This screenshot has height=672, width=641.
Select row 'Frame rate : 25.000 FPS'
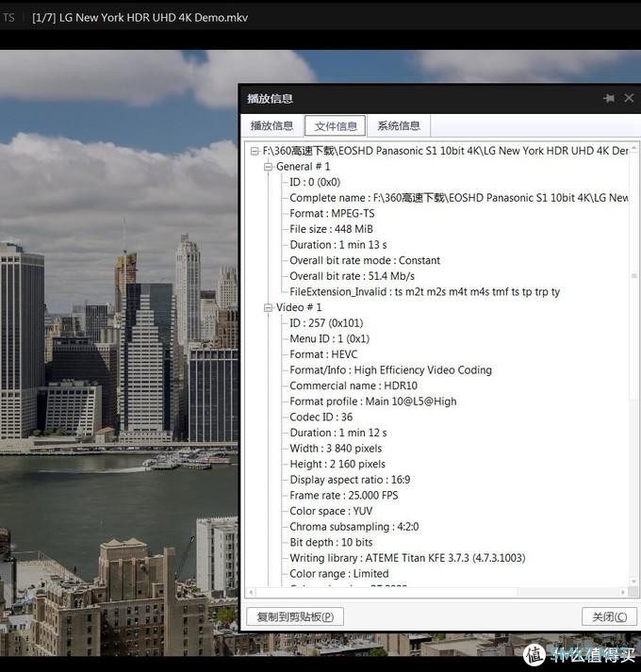pyautogui.click(x=344, y=496)
